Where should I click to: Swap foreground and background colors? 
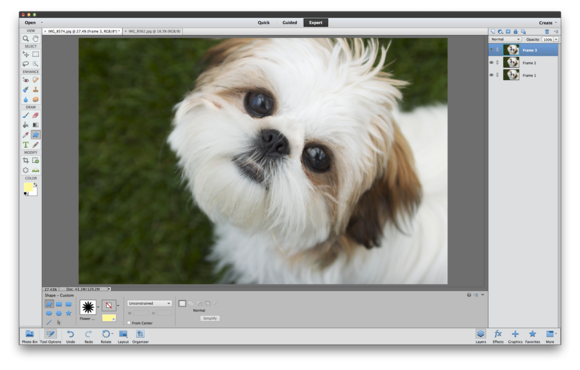[x=36, y=185]
